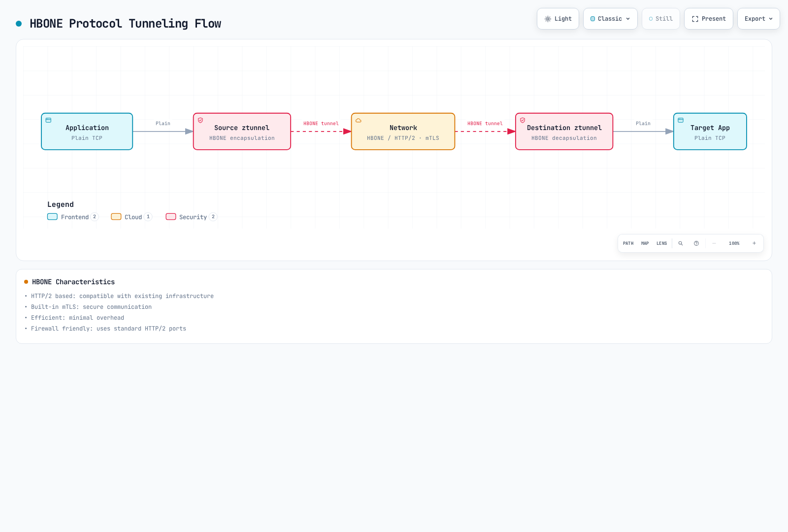Click the cloud icon on Network node

click(359, 120)
